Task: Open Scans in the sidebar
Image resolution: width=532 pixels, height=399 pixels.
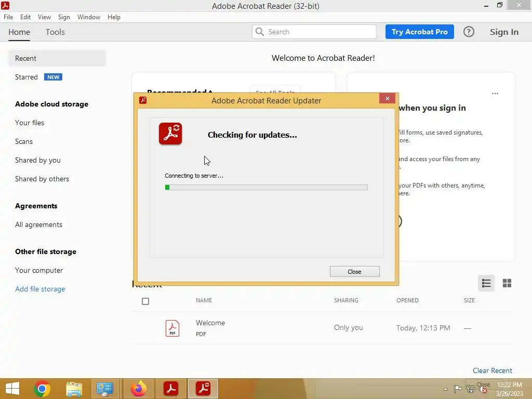Action: coord(24,141)
